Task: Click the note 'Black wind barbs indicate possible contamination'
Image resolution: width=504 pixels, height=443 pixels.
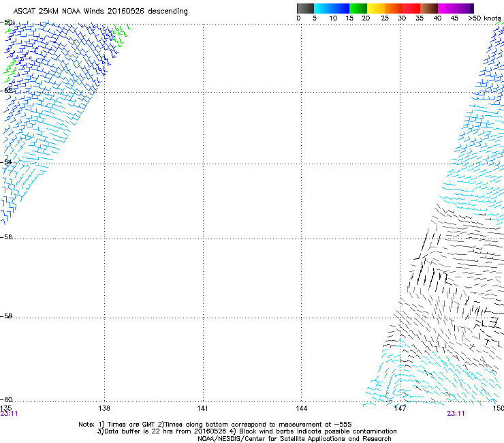Action: pos(318,431)
